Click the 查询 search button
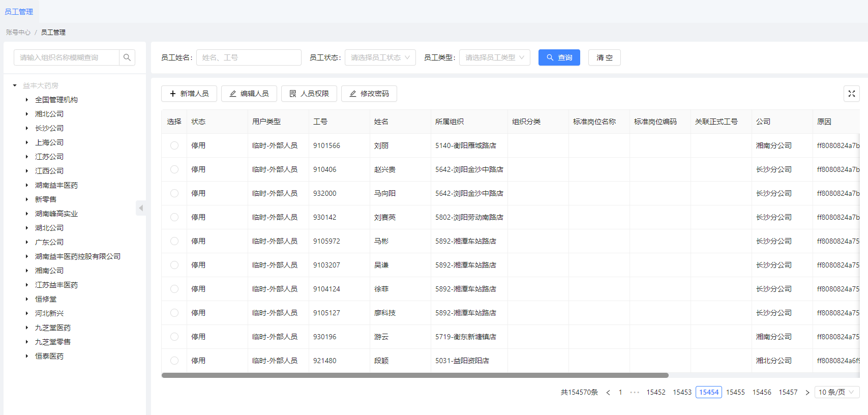 click(x=559, y=57)
